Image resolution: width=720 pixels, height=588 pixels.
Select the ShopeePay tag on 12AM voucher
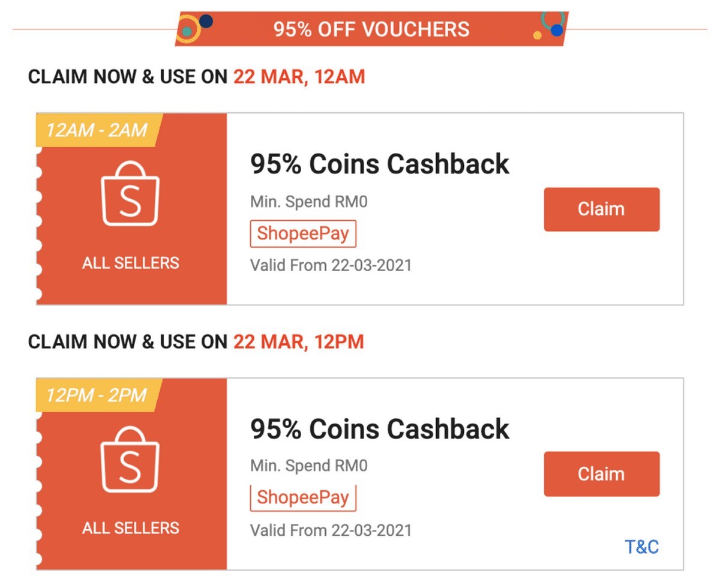[x=303, y=233]
